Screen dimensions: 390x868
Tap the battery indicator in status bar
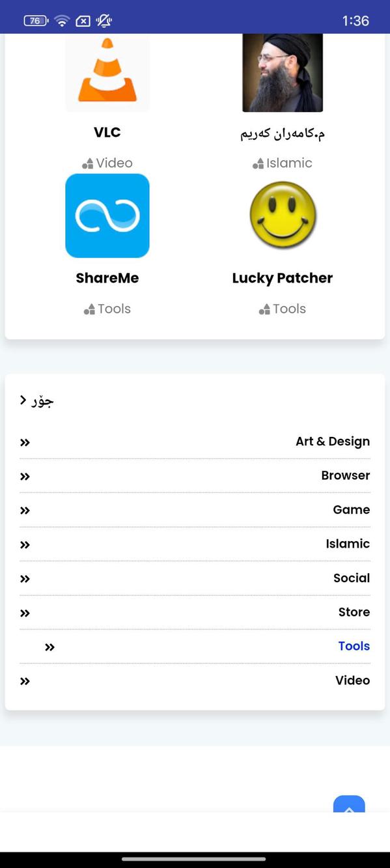pyautogui.click(x=36, y=20)
